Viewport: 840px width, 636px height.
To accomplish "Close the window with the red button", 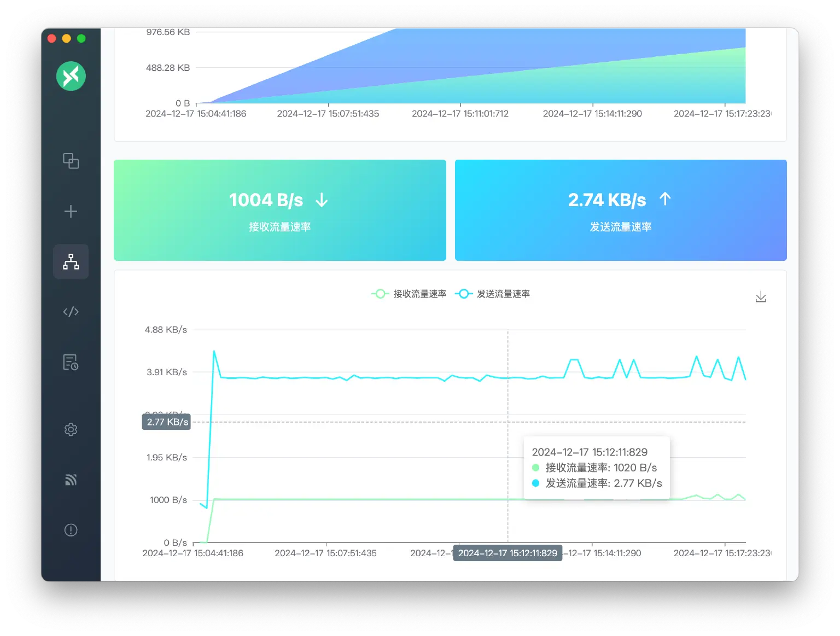I will point(52,38).
